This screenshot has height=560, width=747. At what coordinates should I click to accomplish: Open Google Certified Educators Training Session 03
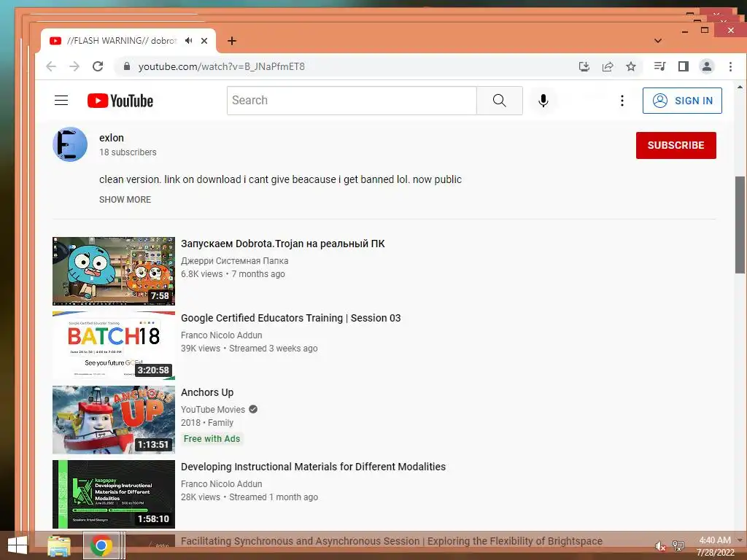[x=290, y=318]
